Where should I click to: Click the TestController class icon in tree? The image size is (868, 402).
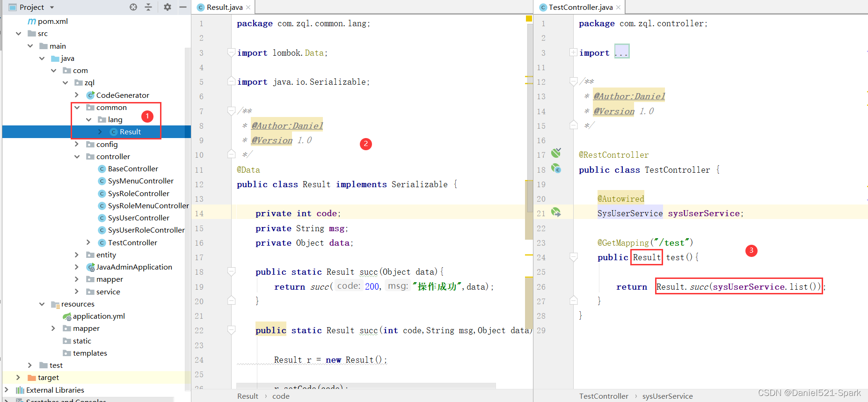click(102, 242)
